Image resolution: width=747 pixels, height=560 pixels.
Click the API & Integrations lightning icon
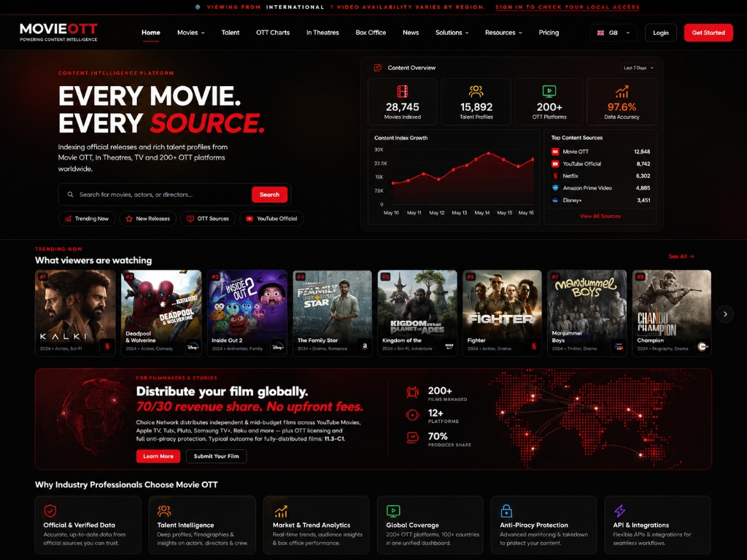[x=619, y=511]
